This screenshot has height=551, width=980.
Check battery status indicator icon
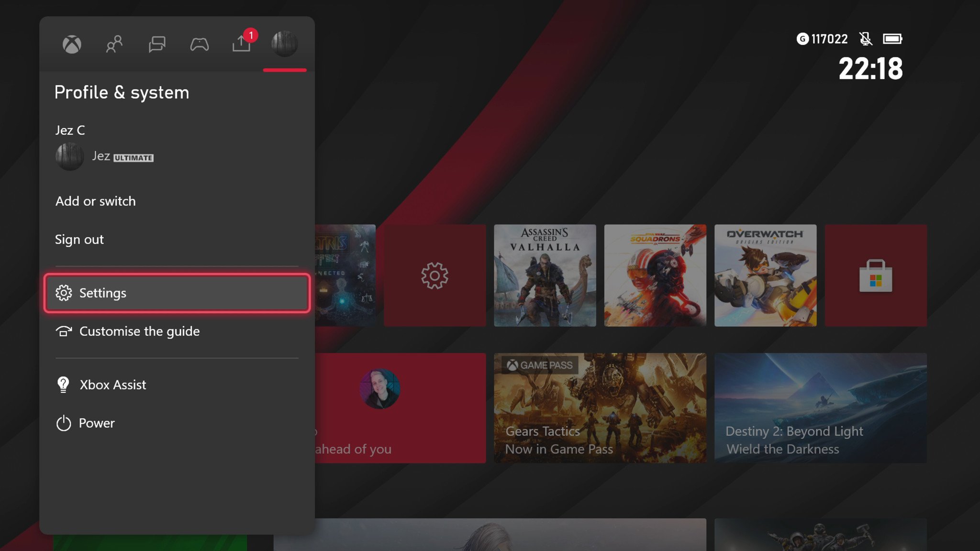point(892,38)
